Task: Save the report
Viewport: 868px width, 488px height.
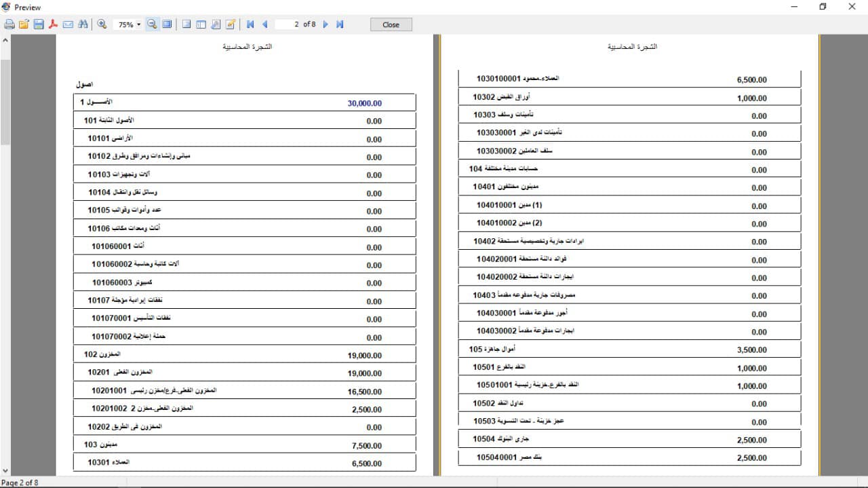Action: (x=37, y=24)
